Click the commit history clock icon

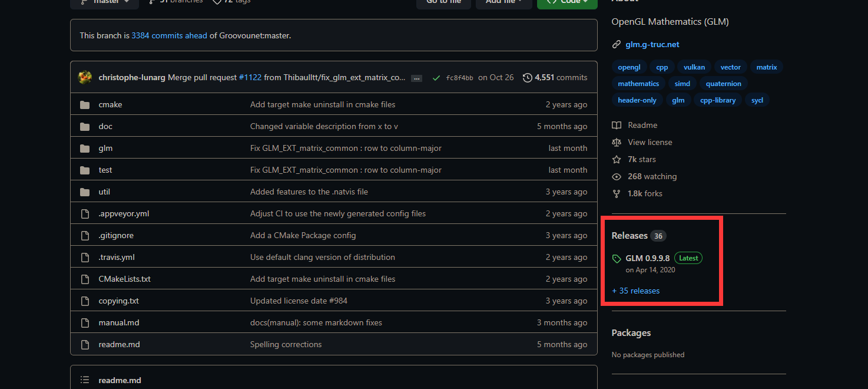coord(528,77)
